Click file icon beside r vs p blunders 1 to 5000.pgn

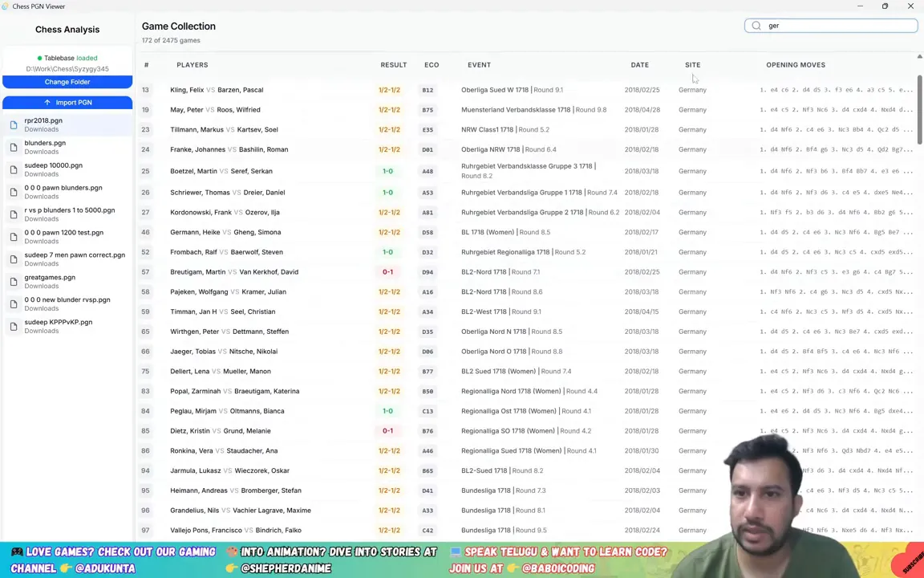(x=14, y=214)
